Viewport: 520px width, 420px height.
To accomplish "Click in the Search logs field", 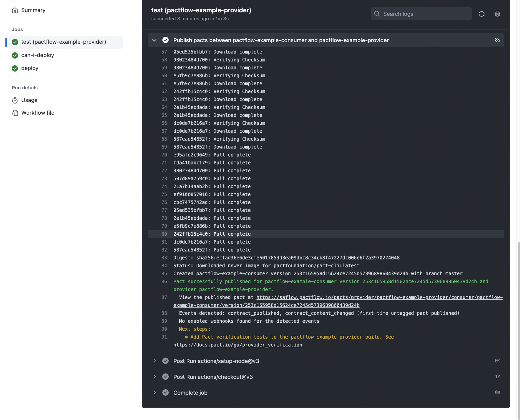I will pyautogui.click(x=425, y=14).
